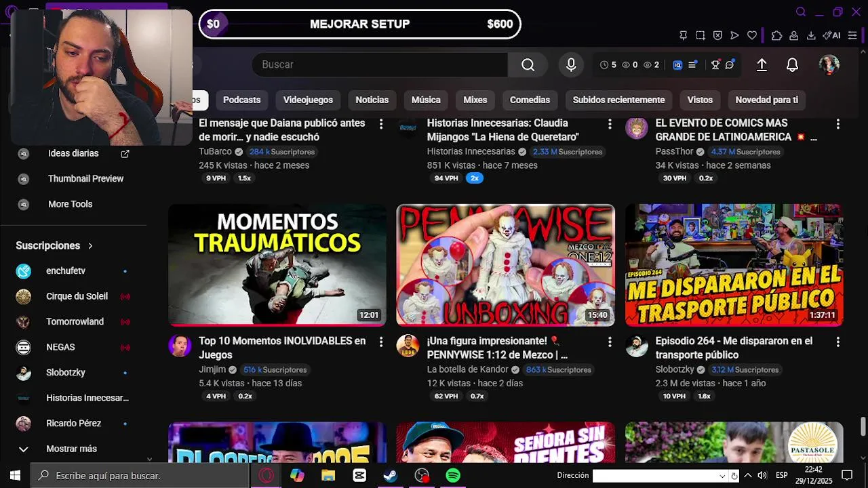The height and width of the screenshot is (488, 868).
Task: Open the browser downloads icon
Action: tap(811, 35)
